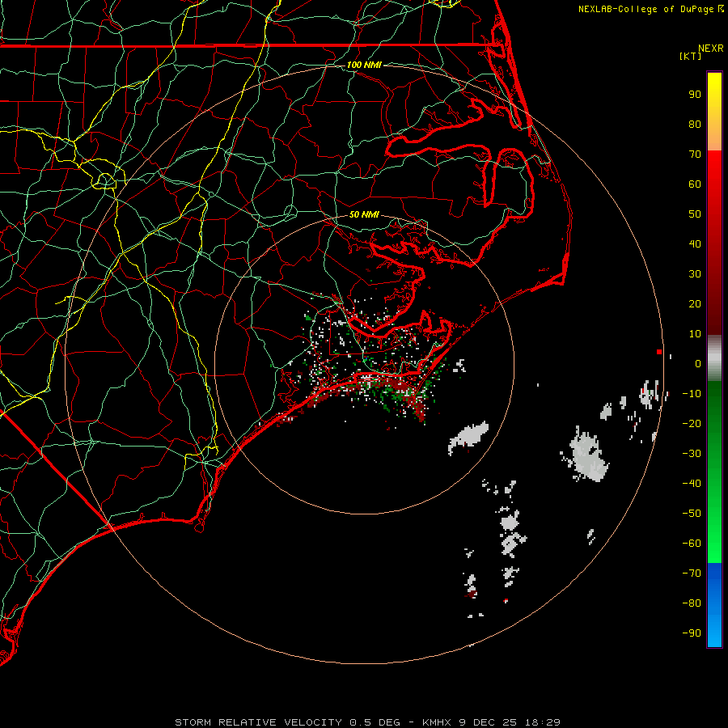Click the -80 value on velocity scale
The width and height of the screenshot is (728, 728).
[692, 603]
